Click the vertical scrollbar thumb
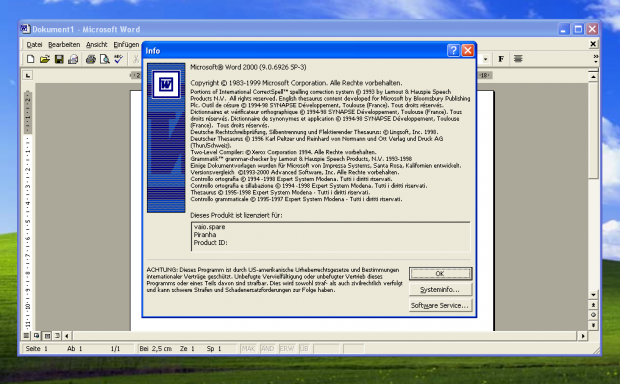 (593, 131)
